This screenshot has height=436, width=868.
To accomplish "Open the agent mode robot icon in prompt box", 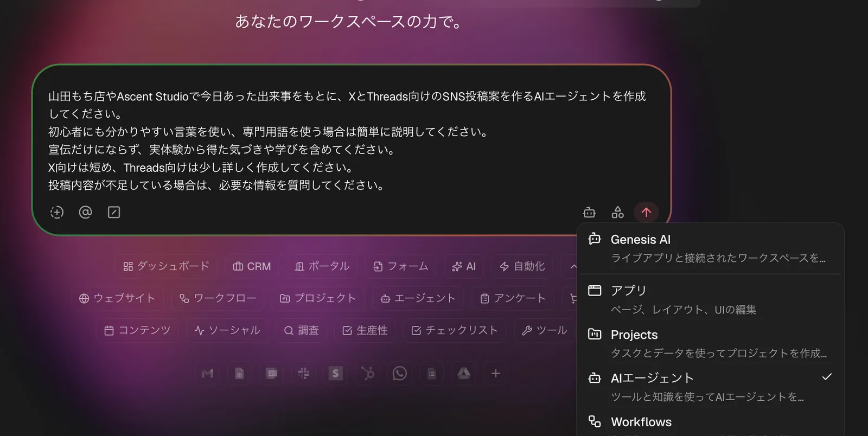I will pyautogui.click(x=589, y=212).
